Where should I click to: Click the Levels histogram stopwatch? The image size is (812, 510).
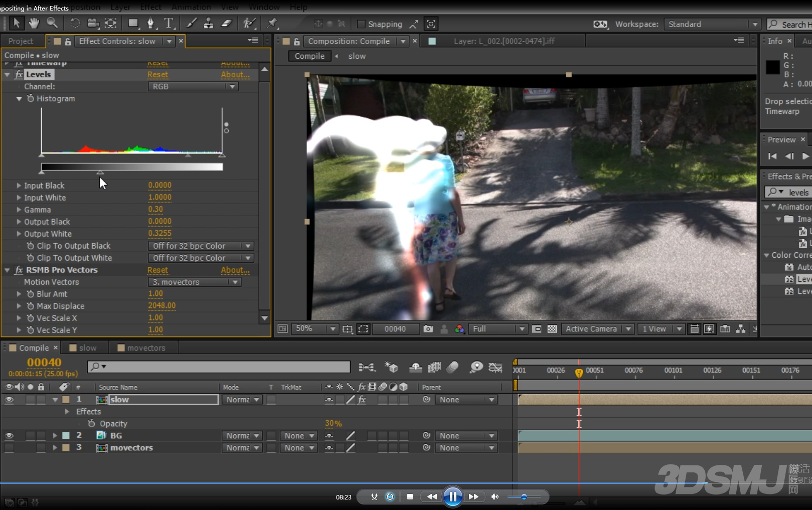[31, 98]
